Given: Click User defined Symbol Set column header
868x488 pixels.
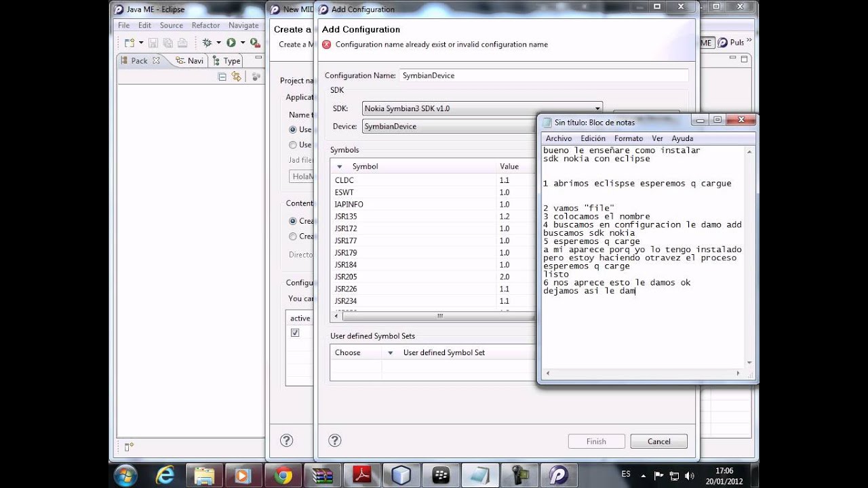Looking at the screenshot, I should click(x=444, y=352).
